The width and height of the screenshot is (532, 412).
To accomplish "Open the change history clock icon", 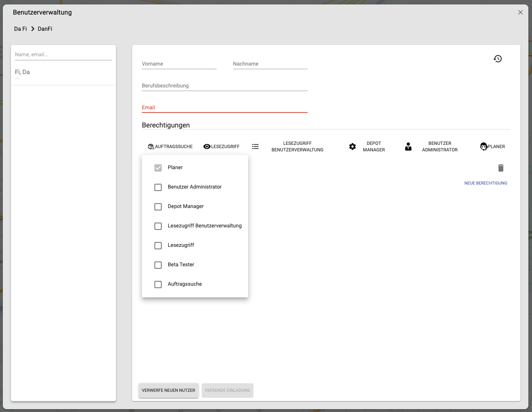I will pyautogui.click(x=498, y=59).
